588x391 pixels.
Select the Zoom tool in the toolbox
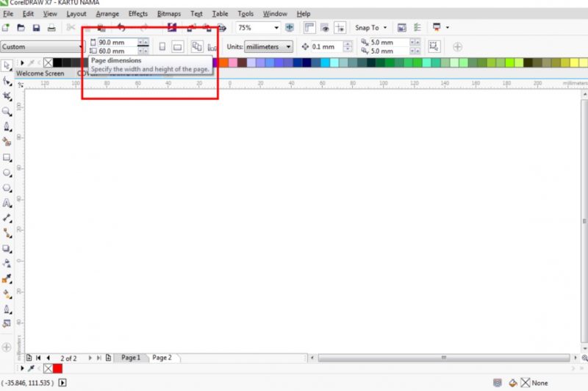[x=7, y=111]
